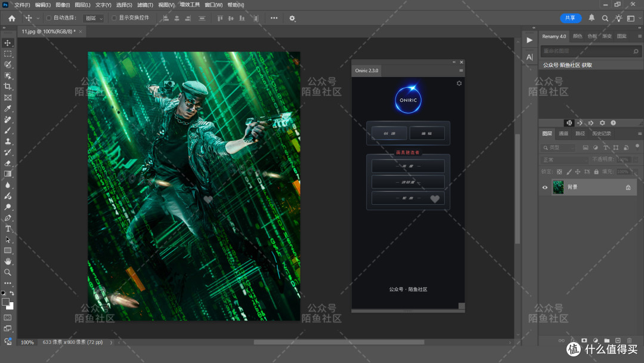Select the History Brush tool

click(x=8, y=152)
